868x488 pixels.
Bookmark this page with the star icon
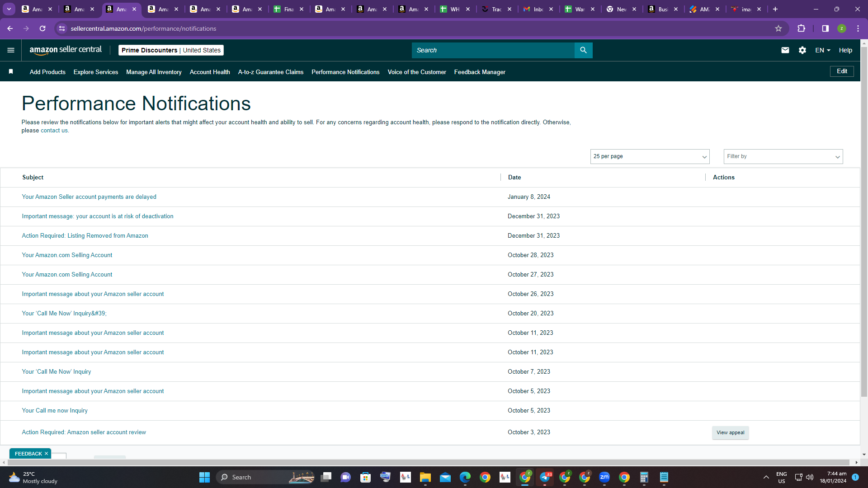pos(778,28)
